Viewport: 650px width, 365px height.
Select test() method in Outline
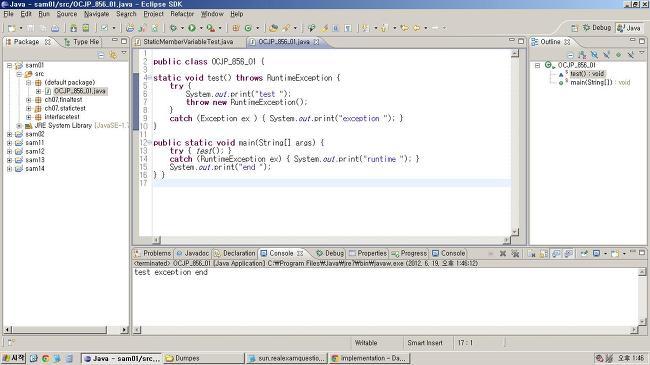[587, 74]
